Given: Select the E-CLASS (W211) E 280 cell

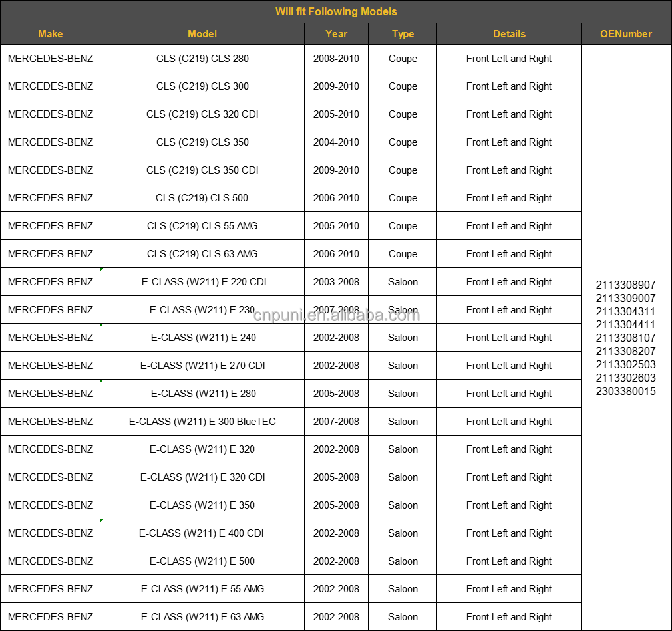Looking at the screenshot, I should click(202, 393).
